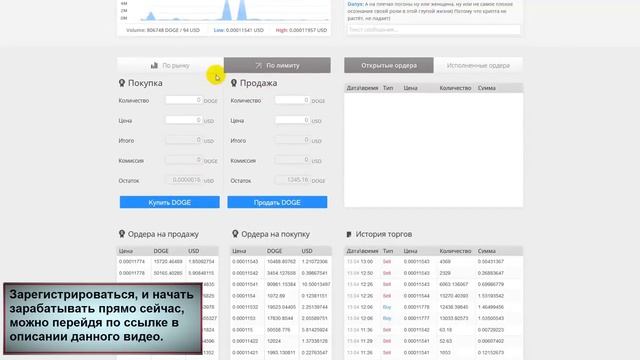Focus the Количество field under Покупка

click(x=184, y=100)
